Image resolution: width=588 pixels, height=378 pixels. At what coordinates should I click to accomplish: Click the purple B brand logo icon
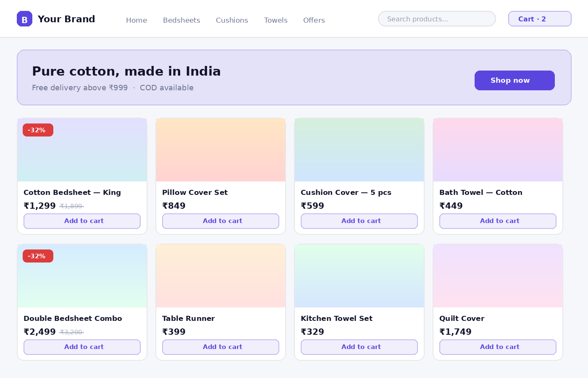(x=24, y=19)
